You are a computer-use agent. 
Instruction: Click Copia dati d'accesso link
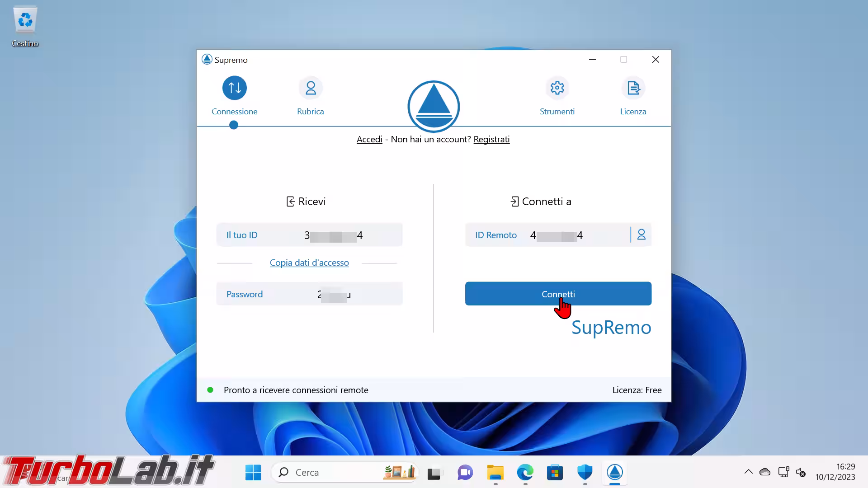click(309, 263)
